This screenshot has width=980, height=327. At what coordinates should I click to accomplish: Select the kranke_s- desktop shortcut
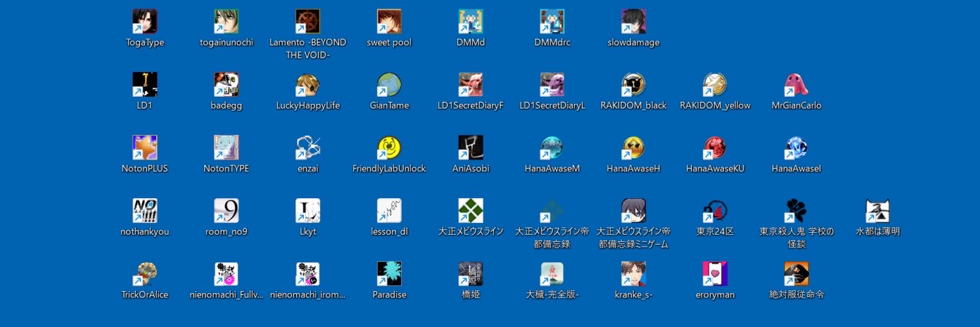pyautogui.click(x=634, y=274)
